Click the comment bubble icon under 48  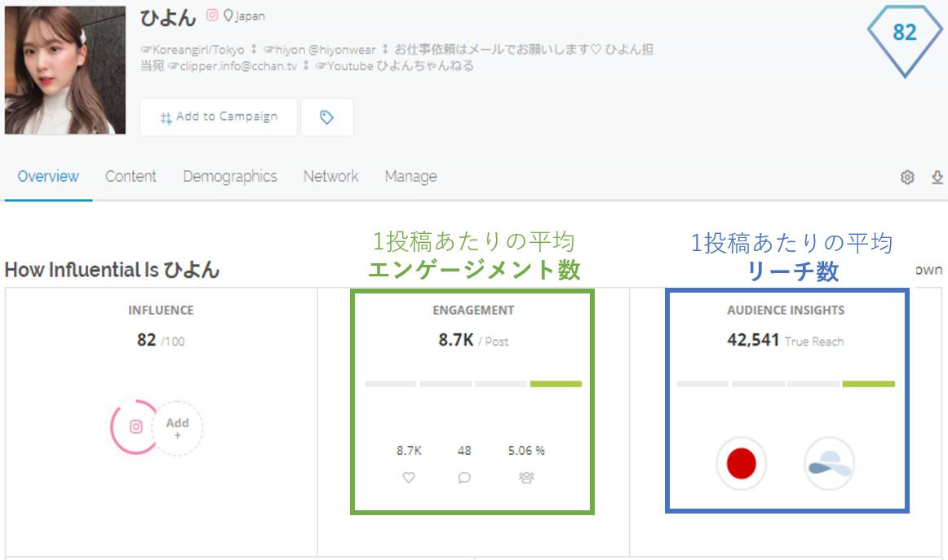coord(464,478)
